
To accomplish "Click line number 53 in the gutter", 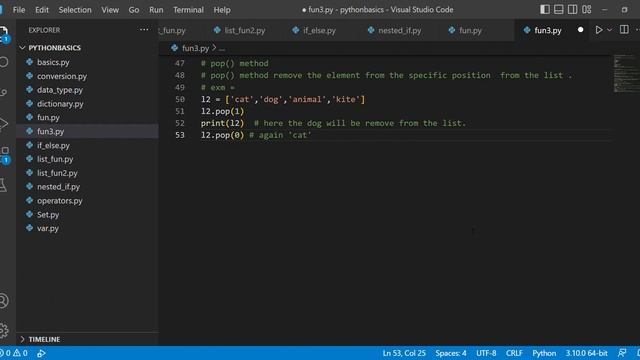I will tap(180, 135).
